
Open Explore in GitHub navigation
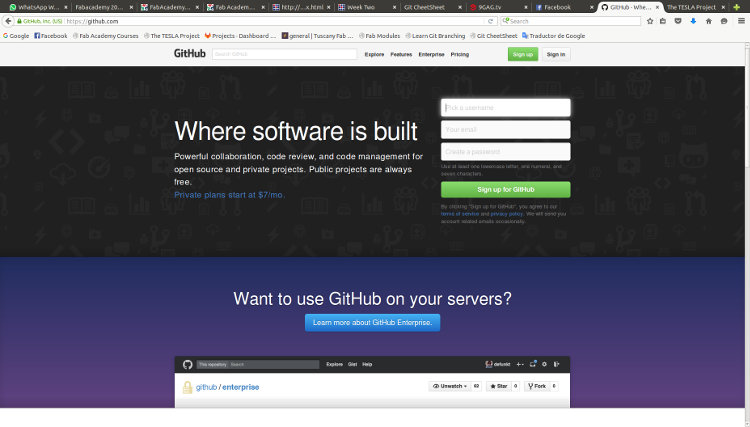pos(374,55)
